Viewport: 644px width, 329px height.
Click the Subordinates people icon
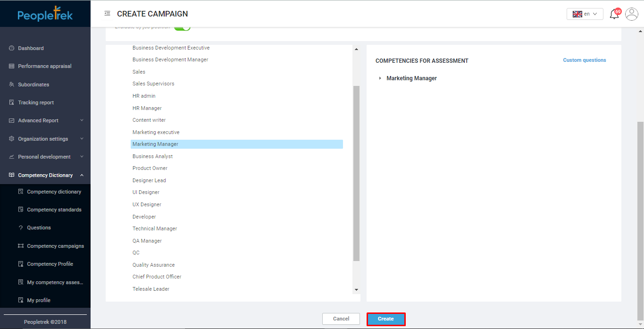click(12, 84)
